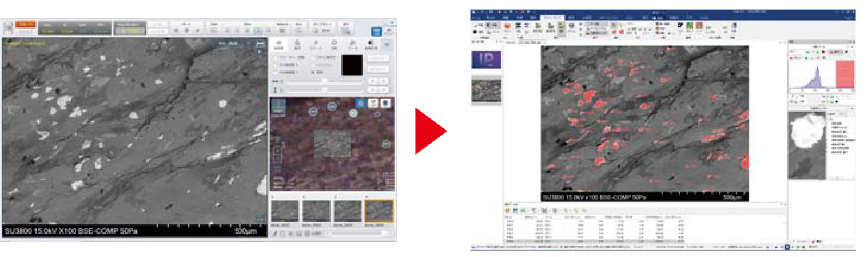Click the trash icon on stage map
Viewport: 868px width, 257px height.
coord(386,103)
